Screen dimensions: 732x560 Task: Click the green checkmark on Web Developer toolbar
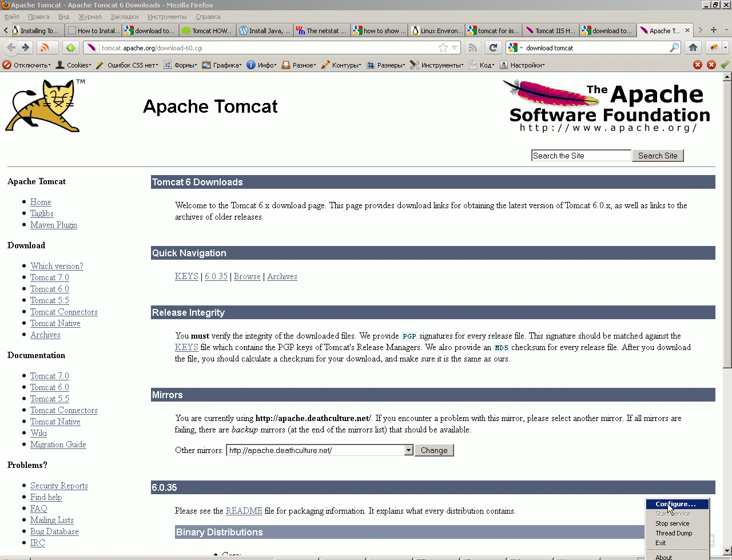[725, 65]
